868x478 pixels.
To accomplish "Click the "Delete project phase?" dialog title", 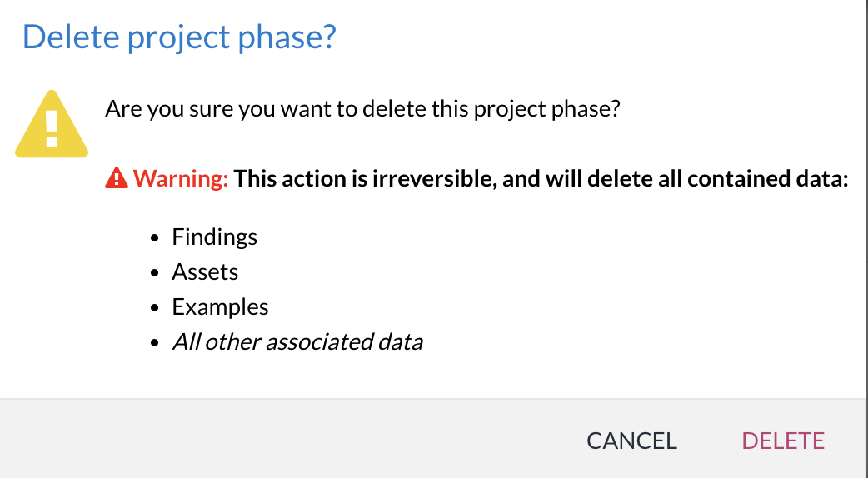I will coord(179,38).
